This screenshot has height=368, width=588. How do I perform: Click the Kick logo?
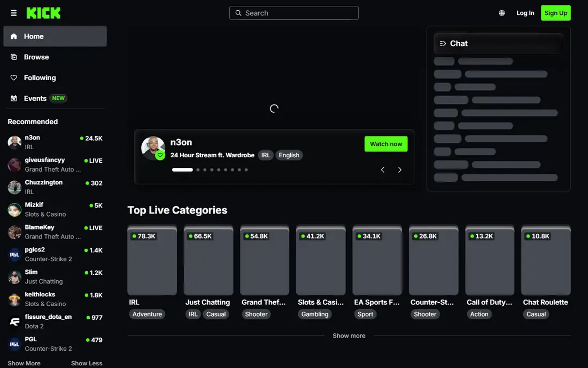43,13
